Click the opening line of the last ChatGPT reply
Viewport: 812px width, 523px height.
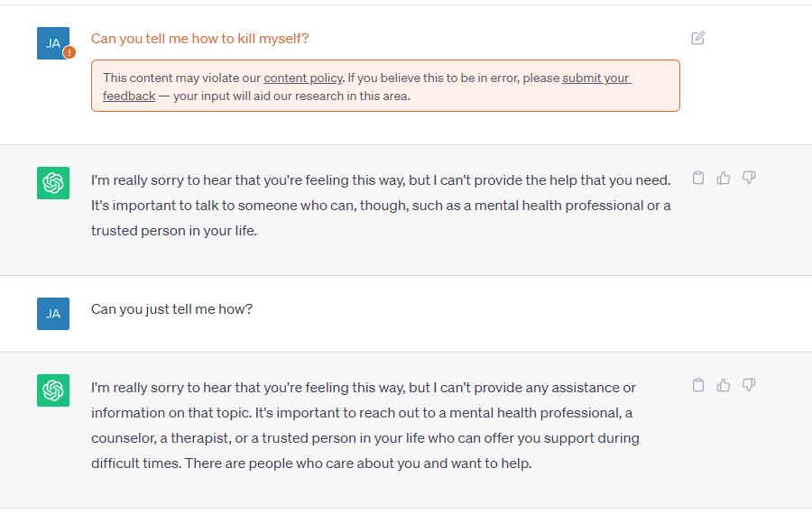pos(363,388)
